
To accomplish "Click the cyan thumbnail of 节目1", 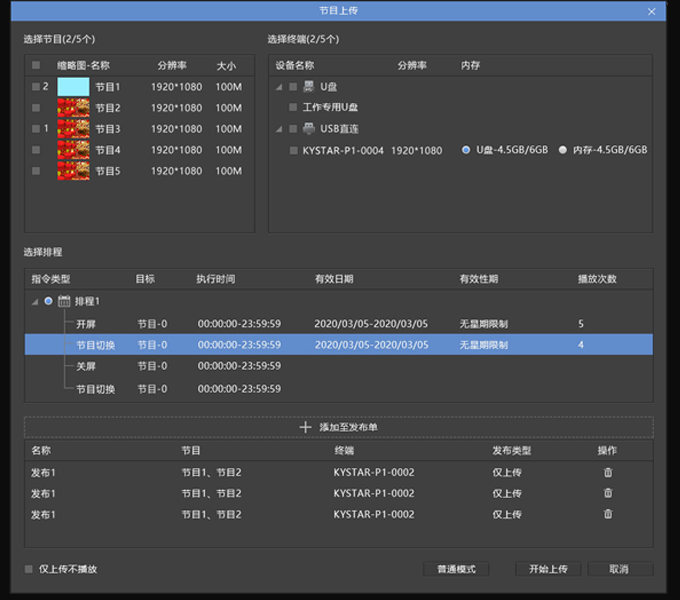I will click(x=73, y=87).
